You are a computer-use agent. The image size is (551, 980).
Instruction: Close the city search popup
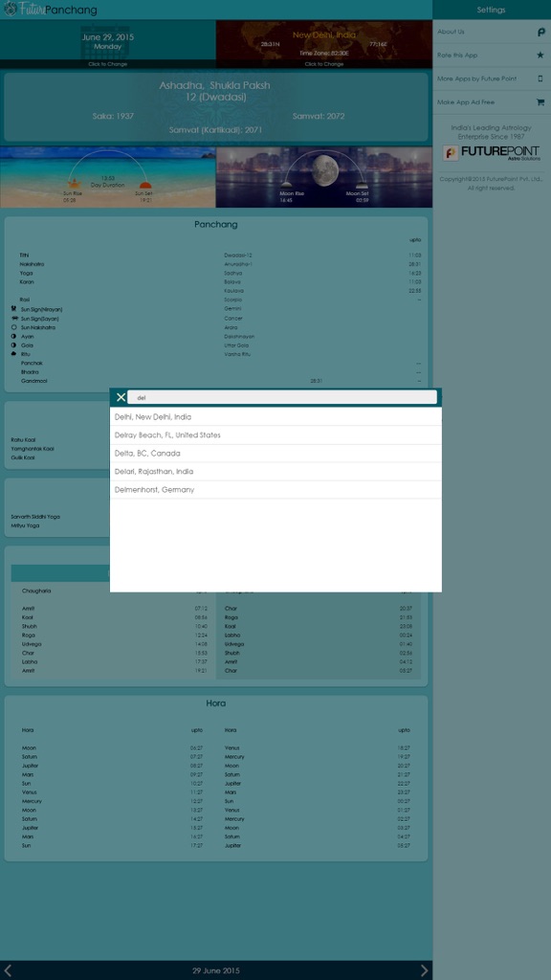[121, 397]
